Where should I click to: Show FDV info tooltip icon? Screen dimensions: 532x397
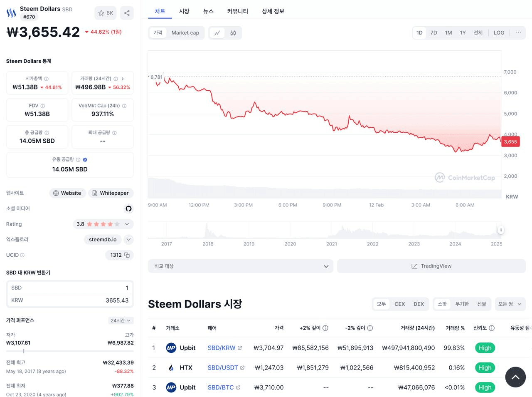[42, 106]
